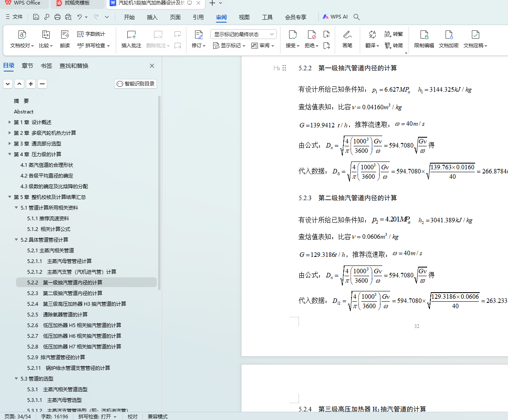Click the outline pane vertical scrollbar

click(x=159, y=193)
